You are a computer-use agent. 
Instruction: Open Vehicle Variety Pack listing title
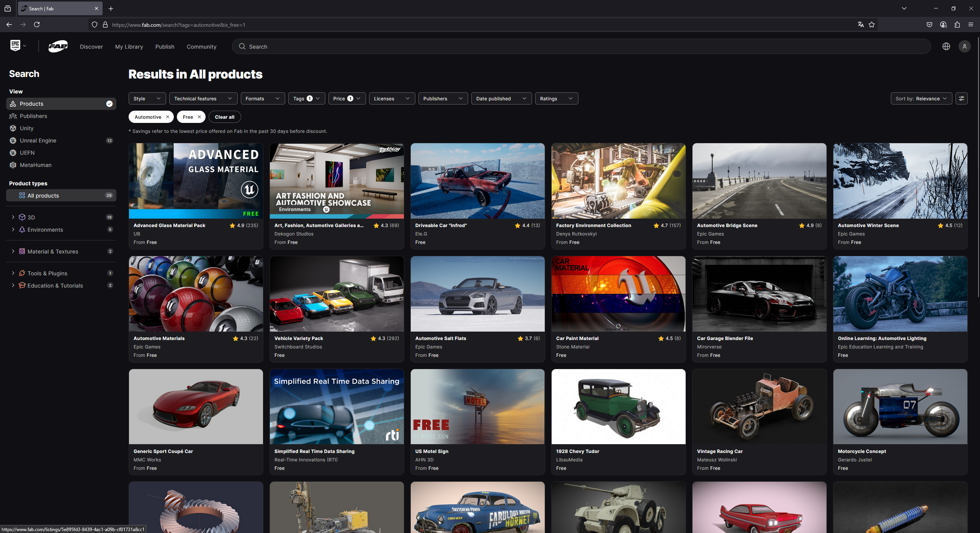pyautogui.click(x=299, y=338)
